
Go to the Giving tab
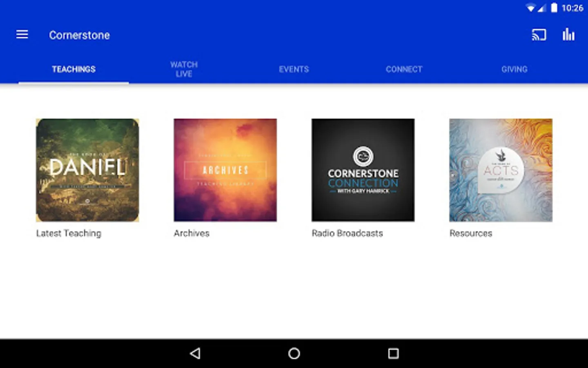coord(514,69)
